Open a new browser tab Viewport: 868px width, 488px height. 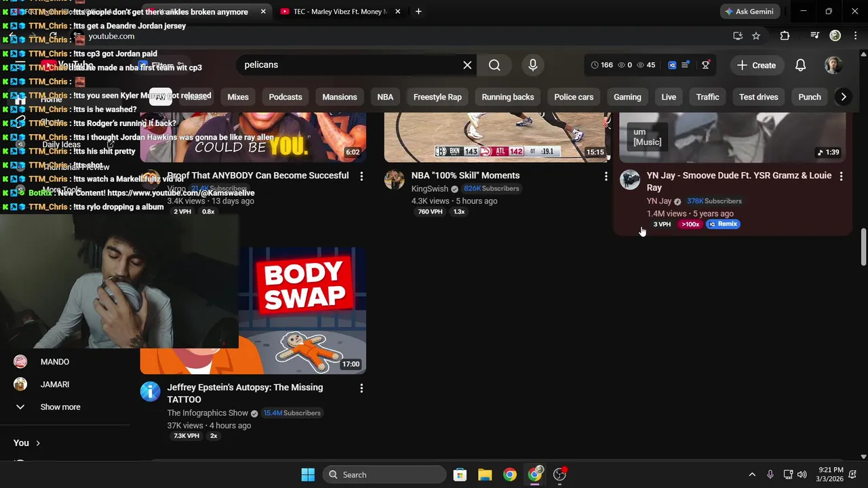418,12
